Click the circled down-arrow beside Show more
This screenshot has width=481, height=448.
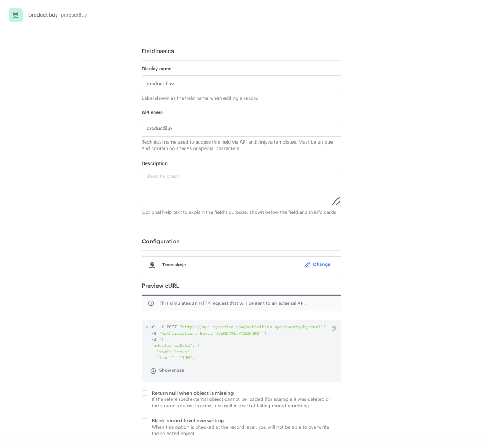point(153,370)
